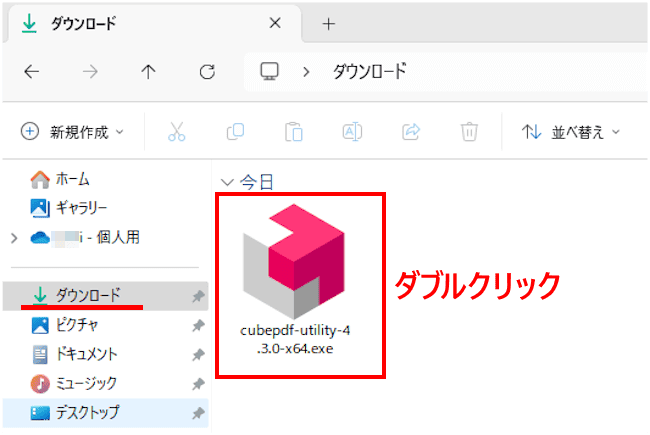Select OneDrive 個人用 in sidebar
This screenshot has width=650, height=435.
coord(85,238)
